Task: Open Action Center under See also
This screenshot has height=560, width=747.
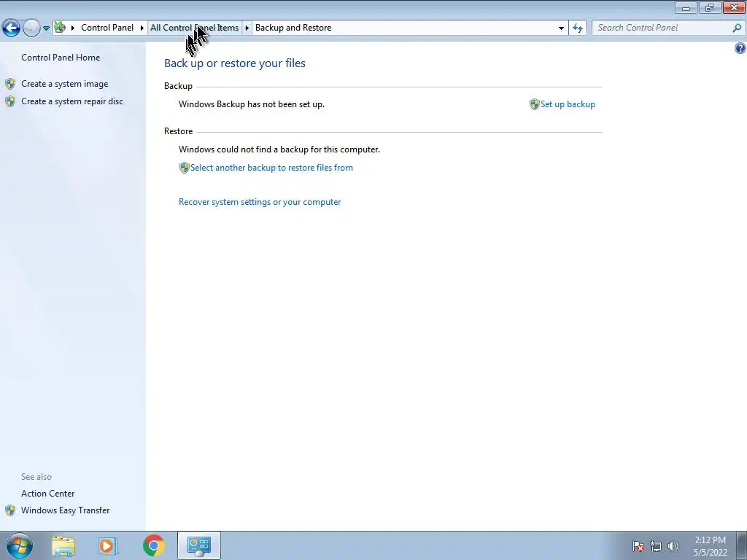Action: tap(47, 494)
